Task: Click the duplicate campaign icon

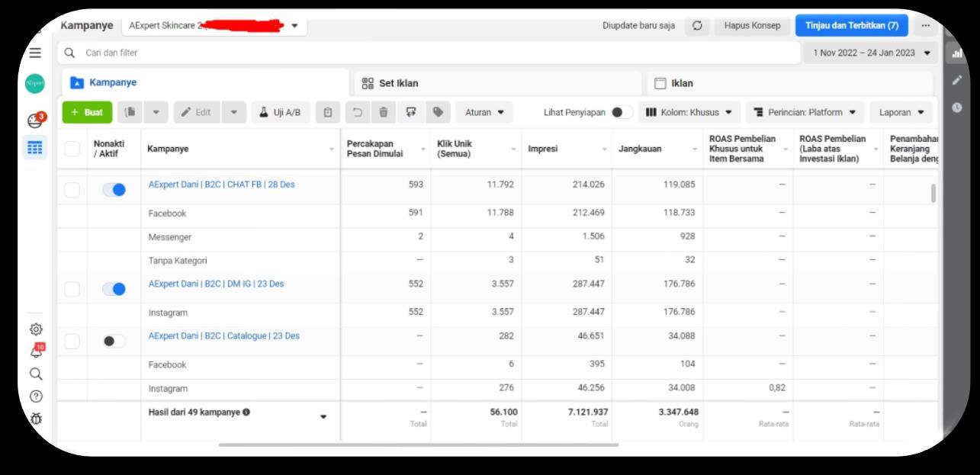Action: [129, 113]
